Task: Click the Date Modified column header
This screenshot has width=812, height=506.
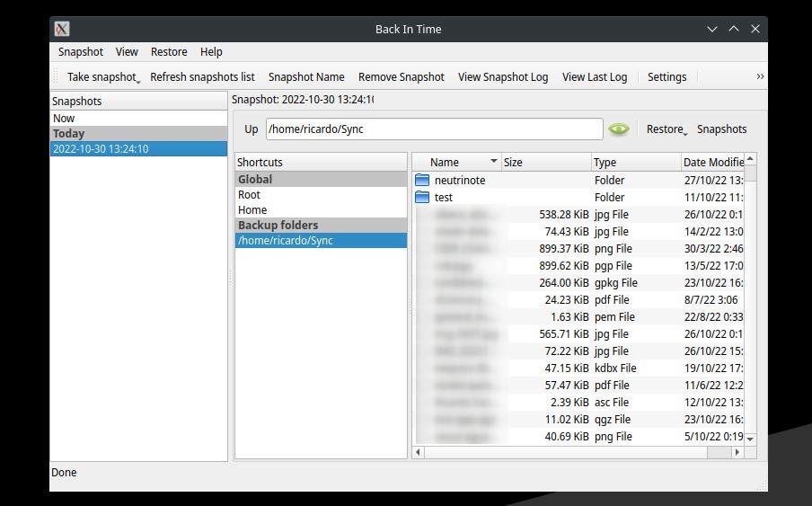Action: pyautogui.click(x=712, y=162)
